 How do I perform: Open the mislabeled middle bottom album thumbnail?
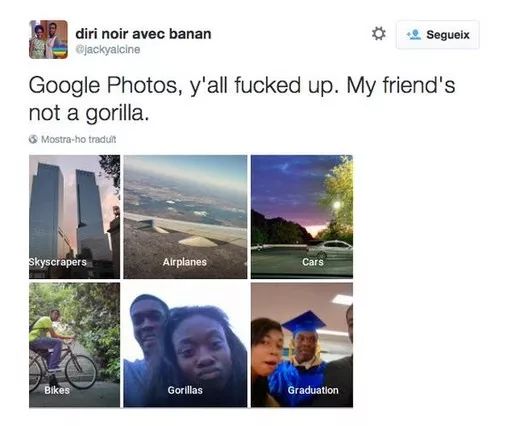click(185, 345)
